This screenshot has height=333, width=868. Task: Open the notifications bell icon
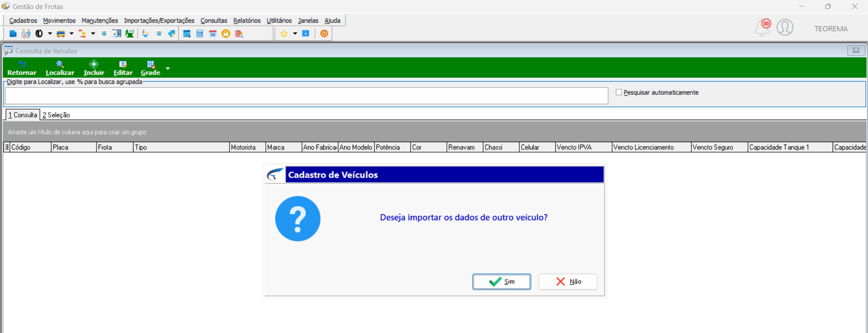click(x=762, y=28)
